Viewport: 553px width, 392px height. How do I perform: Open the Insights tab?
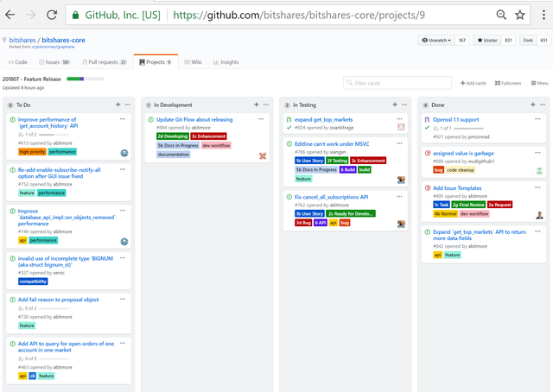(226, 62)
